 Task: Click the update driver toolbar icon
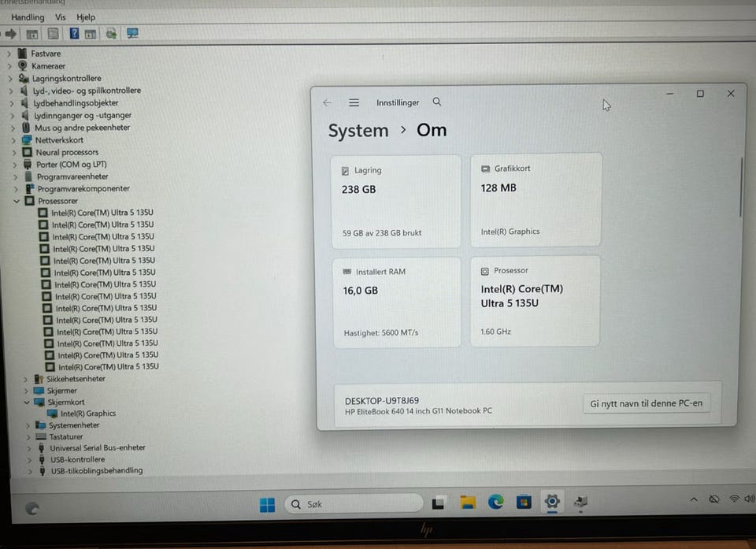[x=111, y=33]
